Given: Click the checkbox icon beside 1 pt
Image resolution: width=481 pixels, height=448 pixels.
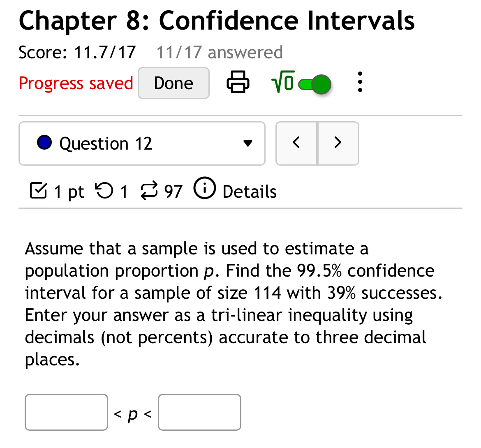Looking at the screenshot, I should 38,190.
